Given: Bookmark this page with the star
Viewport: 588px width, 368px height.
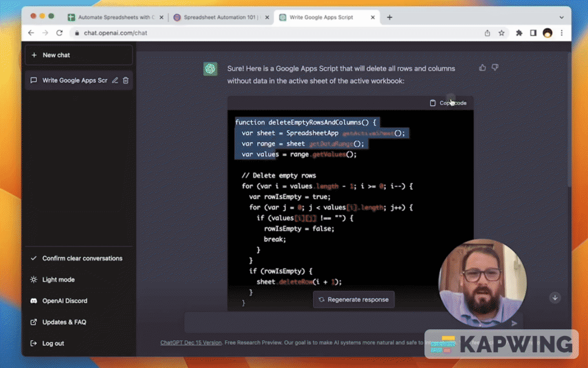Looking at the screenshot, I should 502,33.
